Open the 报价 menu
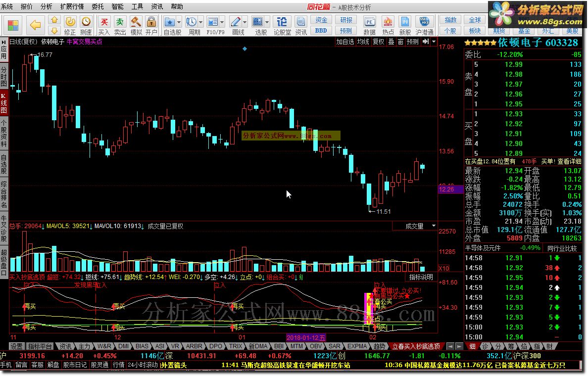 27,6
